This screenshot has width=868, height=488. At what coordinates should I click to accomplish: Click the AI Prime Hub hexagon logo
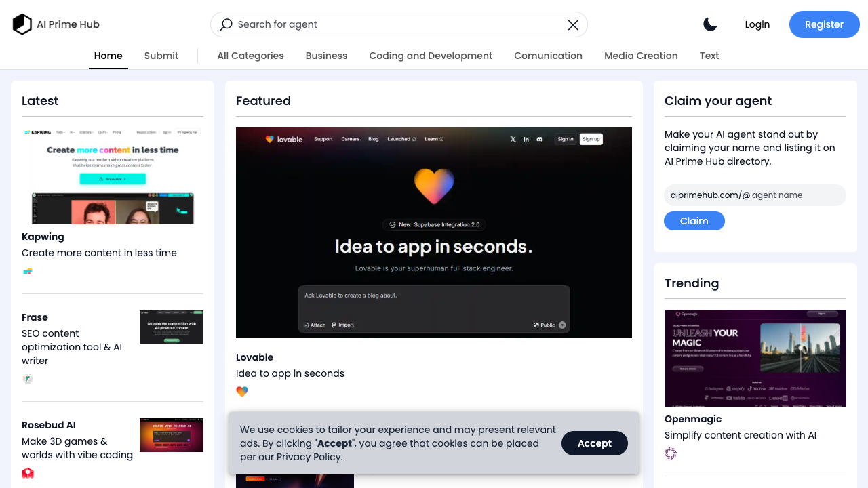21,24
